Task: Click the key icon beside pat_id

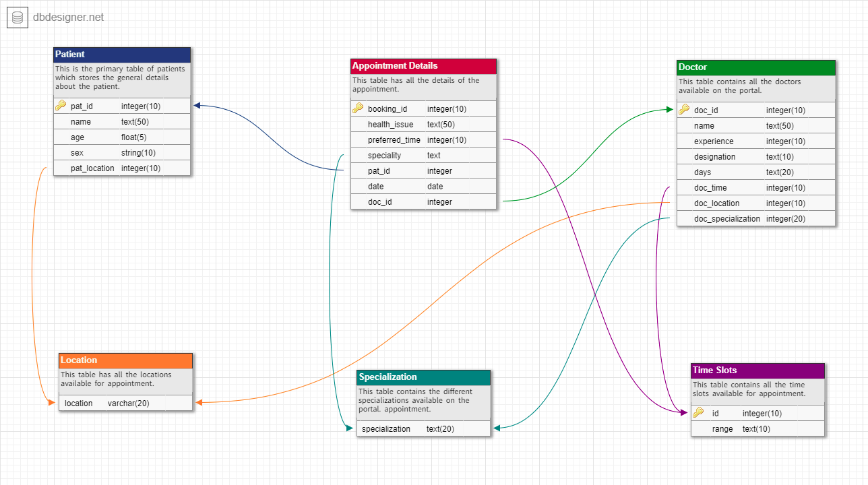Action: [61, 106]
